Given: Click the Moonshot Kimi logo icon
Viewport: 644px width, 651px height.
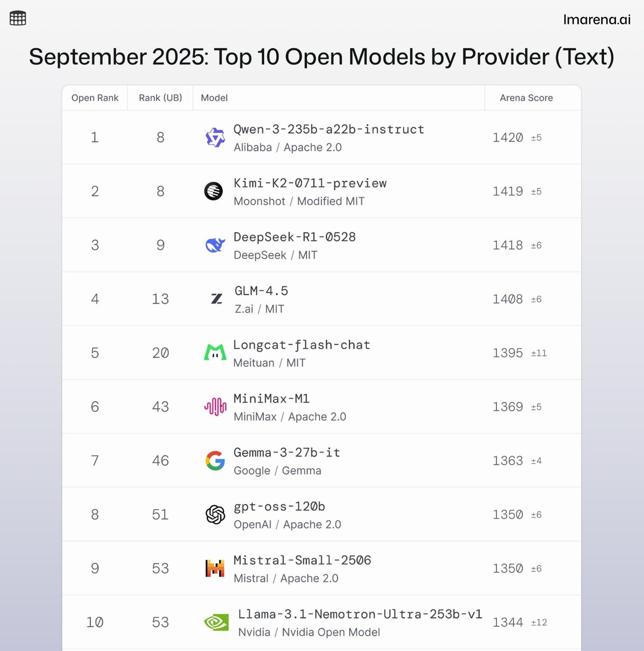Looking at the screenshot, I should (x=213, y=191).
